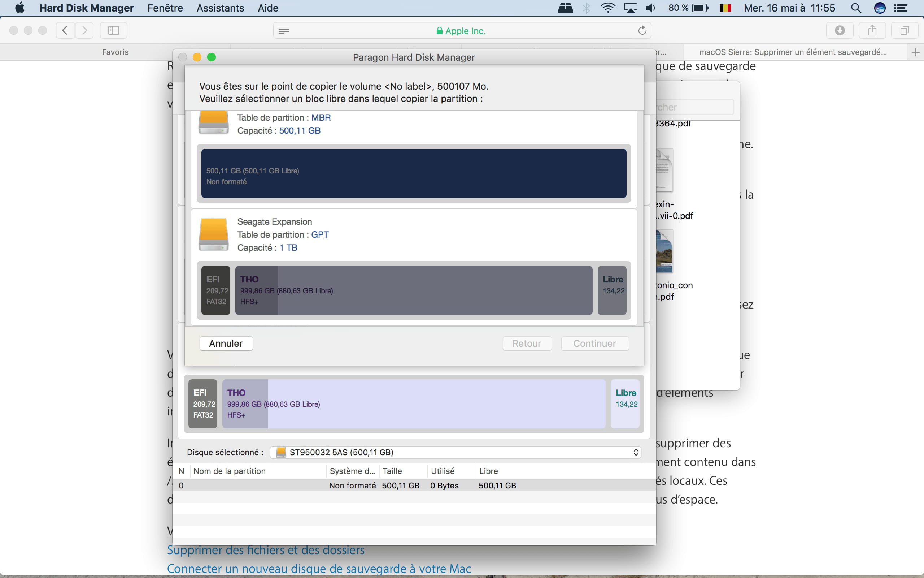The image size is (924, 578).
Task: Open the volume control in menu bar
Action: pyautogui.click(x=651, y=8)
